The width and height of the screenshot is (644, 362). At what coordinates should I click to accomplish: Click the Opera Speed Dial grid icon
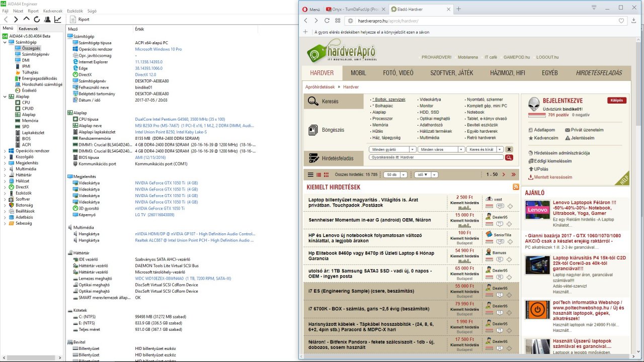pyautogui.click(x=338, y=21)
